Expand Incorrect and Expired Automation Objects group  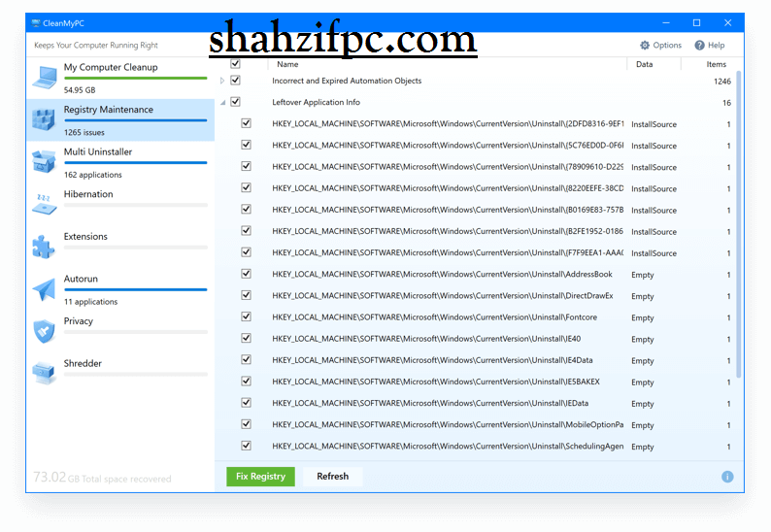[222, 81]
